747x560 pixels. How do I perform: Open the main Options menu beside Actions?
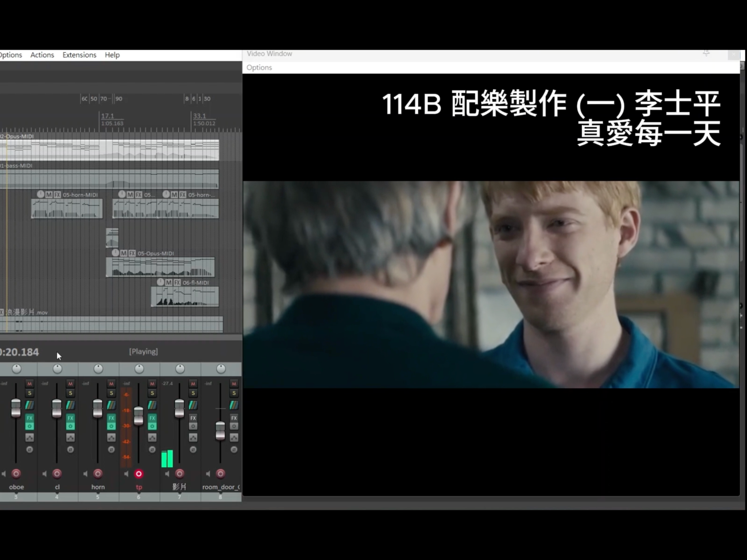click(x=11, y=55)
